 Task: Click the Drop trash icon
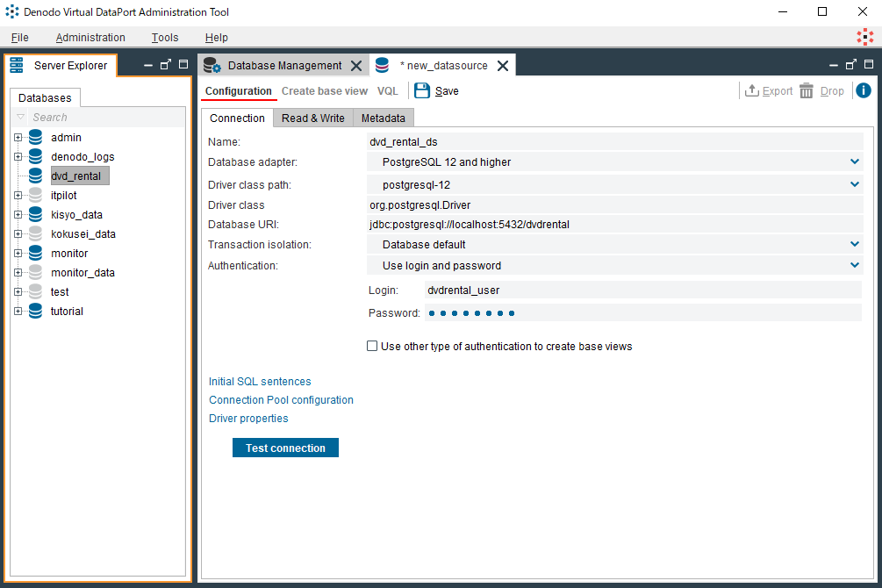tap(806, 90)
